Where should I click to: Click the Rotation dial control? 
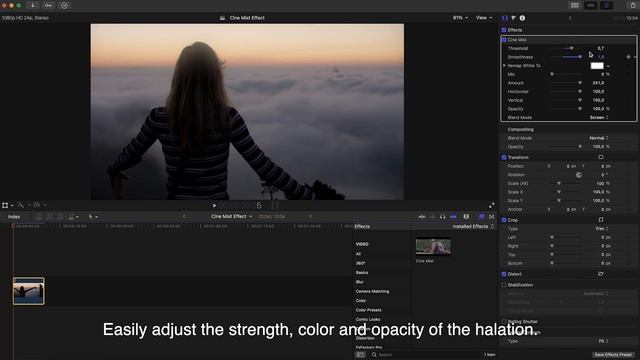coord(579,175)
